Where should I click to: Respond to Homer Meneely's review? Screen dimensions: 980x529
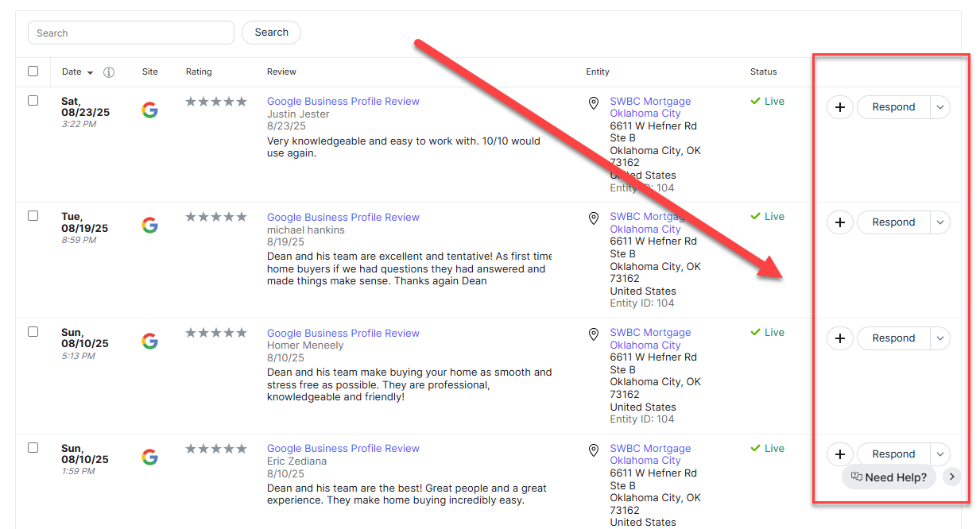coord(893,338)
